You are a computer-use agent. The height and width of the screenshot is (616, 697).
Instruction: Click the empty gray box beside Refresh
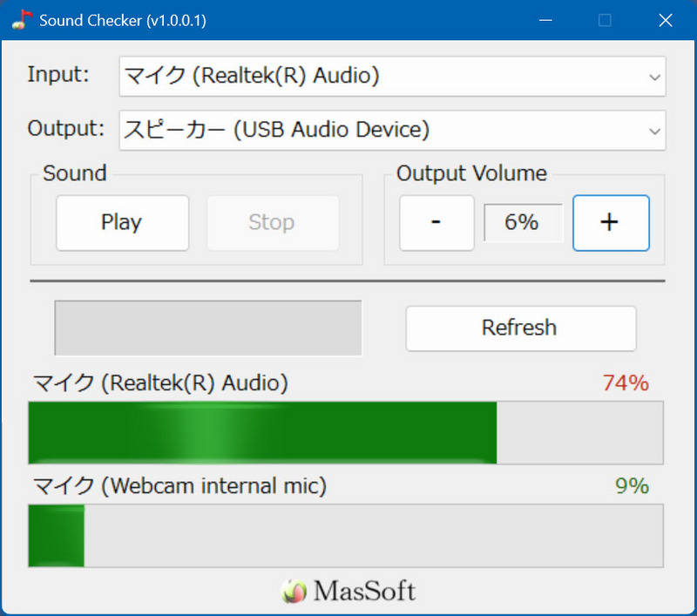pyautogui.click(x=208, y=328)
